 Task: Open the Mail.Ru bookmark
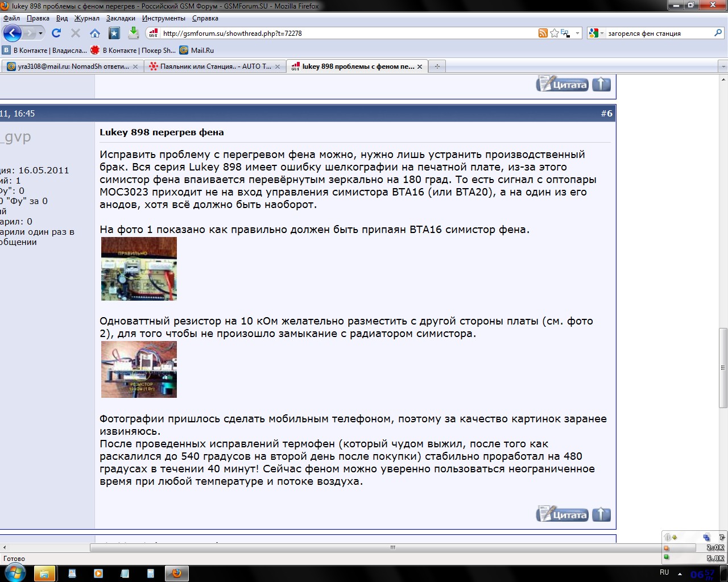[x=197, y=50]
